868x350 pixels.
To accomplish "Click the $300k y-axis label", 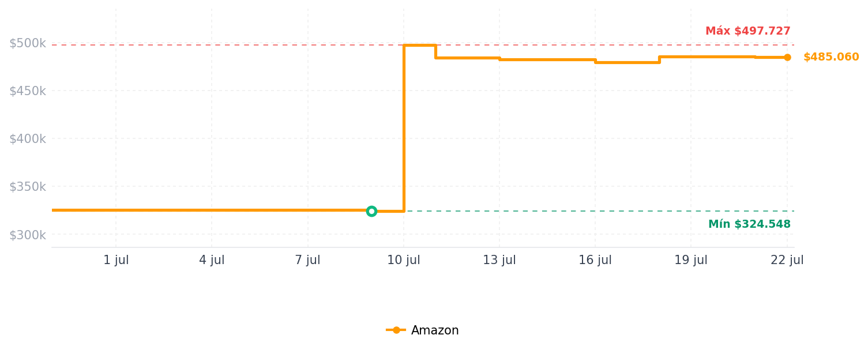I will coord(28,235).
